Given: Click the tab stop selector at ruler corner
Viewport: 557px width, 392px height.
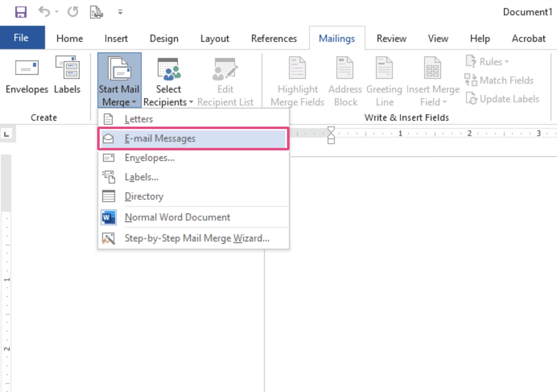Looking at the screenshot, I should point(7,134).
